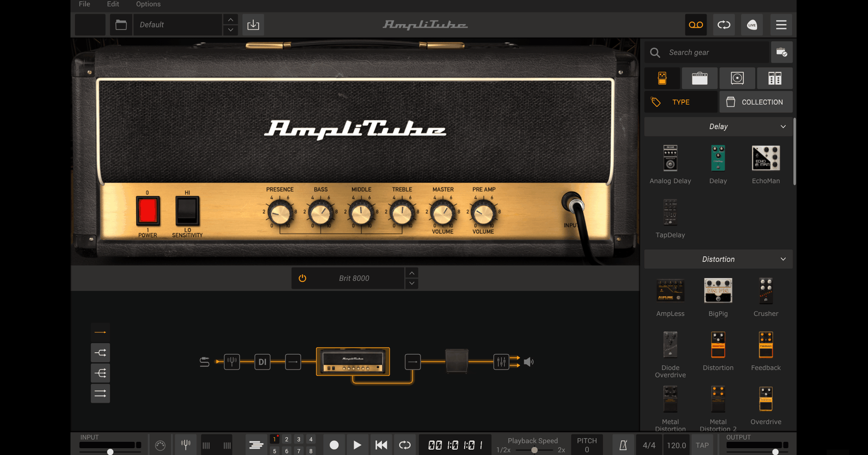The width and height of the screenshot is (868, 455).
Task: Step to next amp model down arrow
Action: [x=411, y=284]
